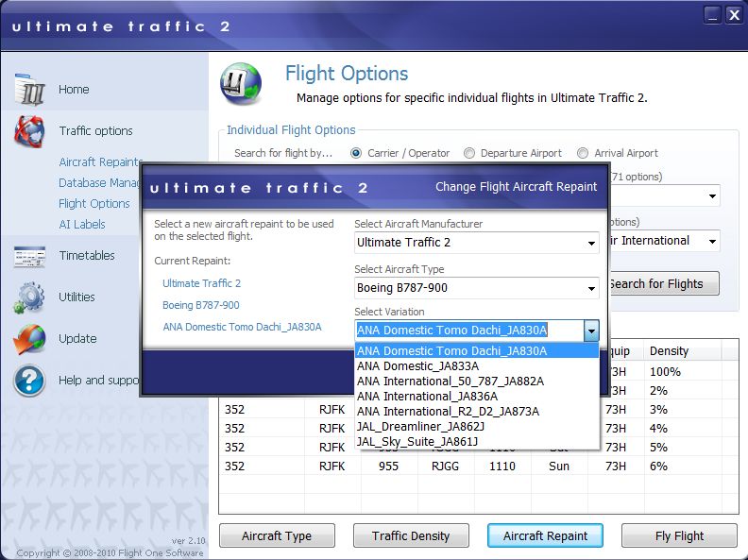Open Update in the sidebar
Screen dimensions: 748x560
tap(77, 339)
